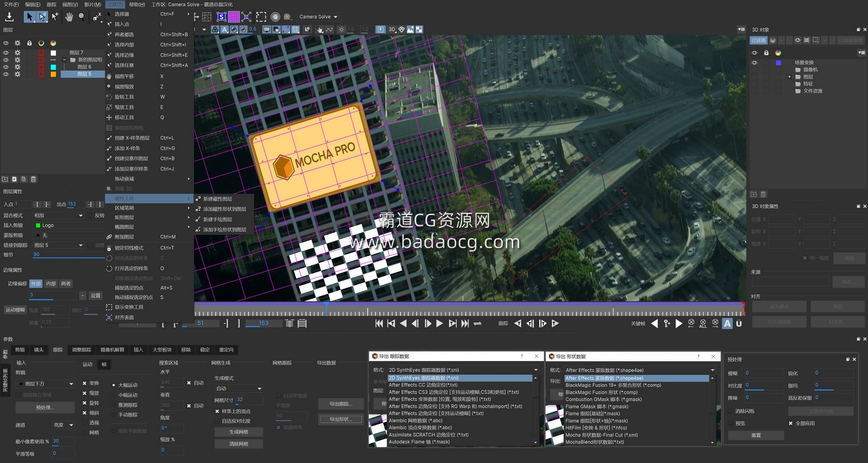
Task: Play the clip backwards
Action: click(404, 323)
